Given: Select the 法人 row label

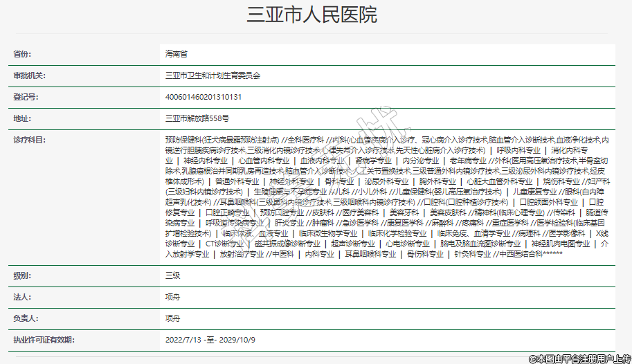Looking at the screenshot, I should (23, 297).
